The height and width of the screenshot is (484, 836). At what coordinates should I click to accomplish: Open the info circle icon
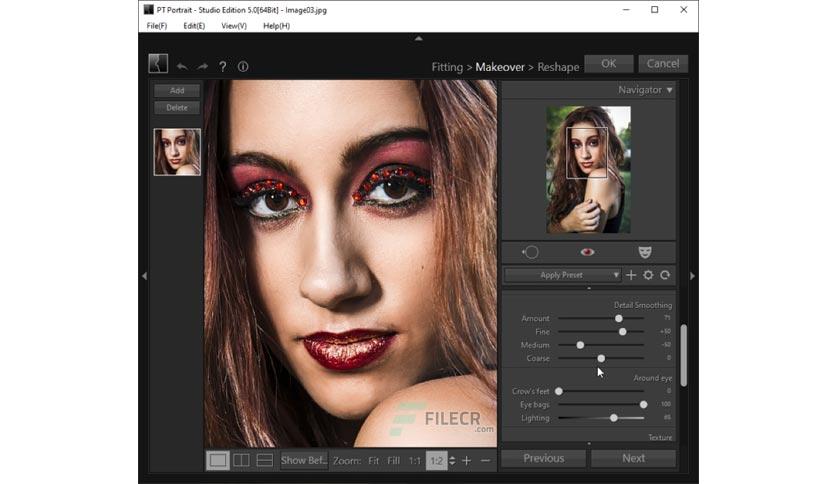click(x=243, y=67)
